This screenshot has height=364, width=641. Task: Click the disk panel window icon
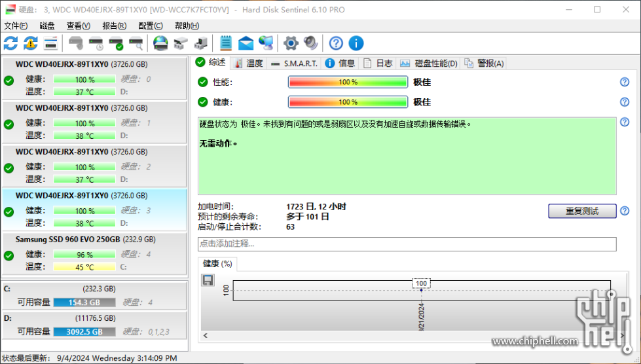click(50, 43)
